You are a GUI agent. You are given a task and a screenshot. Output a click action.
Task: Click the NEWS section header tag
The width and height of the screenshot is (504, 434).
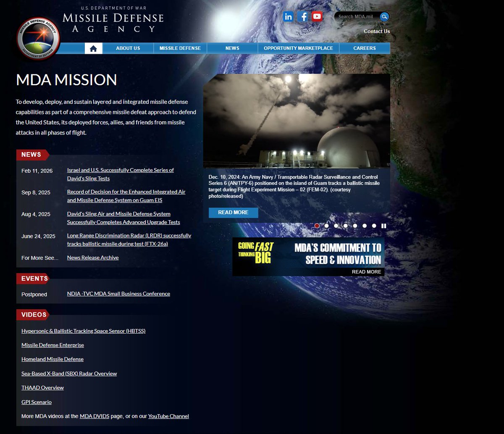(32, 155)
